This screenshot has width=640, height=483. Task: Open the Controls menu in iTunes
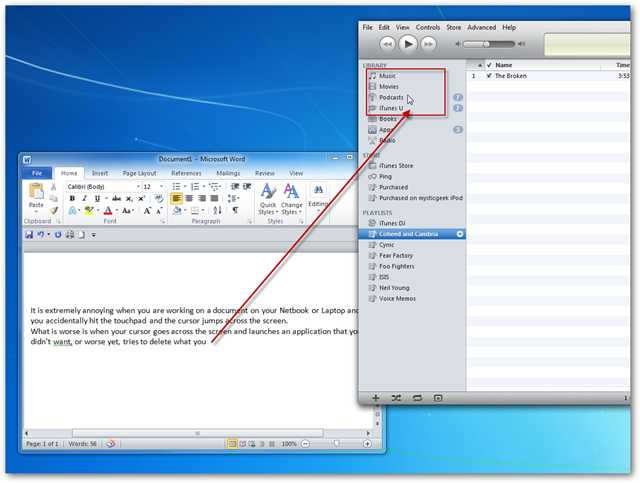[x=428, y=27]
